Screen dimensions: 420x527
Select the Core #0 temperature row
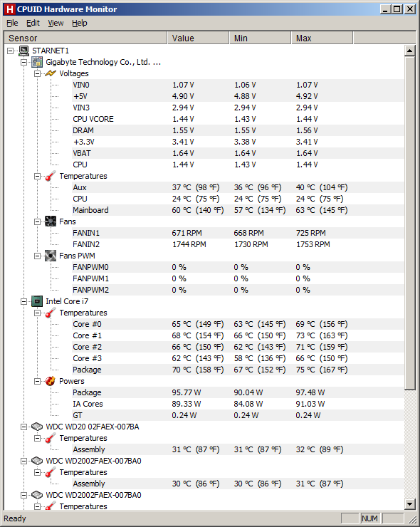pos(238,324)
